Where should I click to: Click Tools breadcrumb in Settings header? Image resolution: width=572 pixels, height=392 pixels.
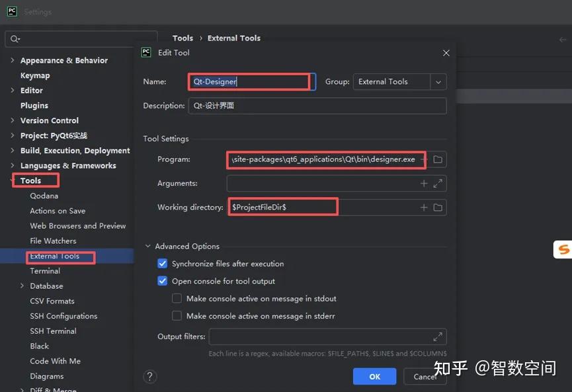[x=183, y=38]
